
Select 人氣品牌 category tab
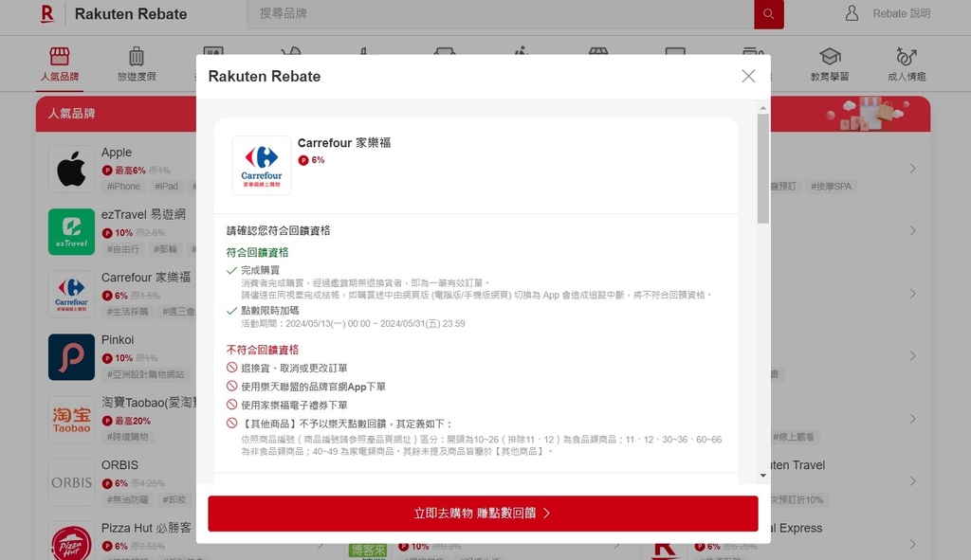coord(60,64)
